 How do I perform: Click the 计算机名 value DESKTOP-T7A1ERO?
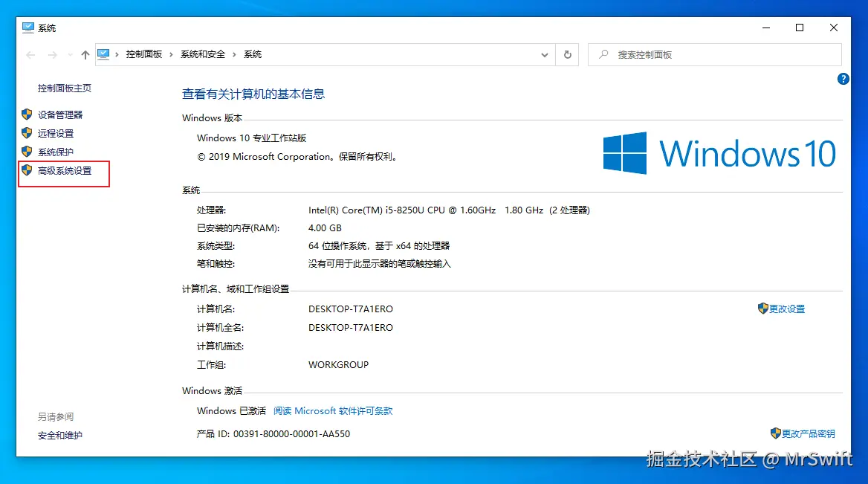[351, 309]
